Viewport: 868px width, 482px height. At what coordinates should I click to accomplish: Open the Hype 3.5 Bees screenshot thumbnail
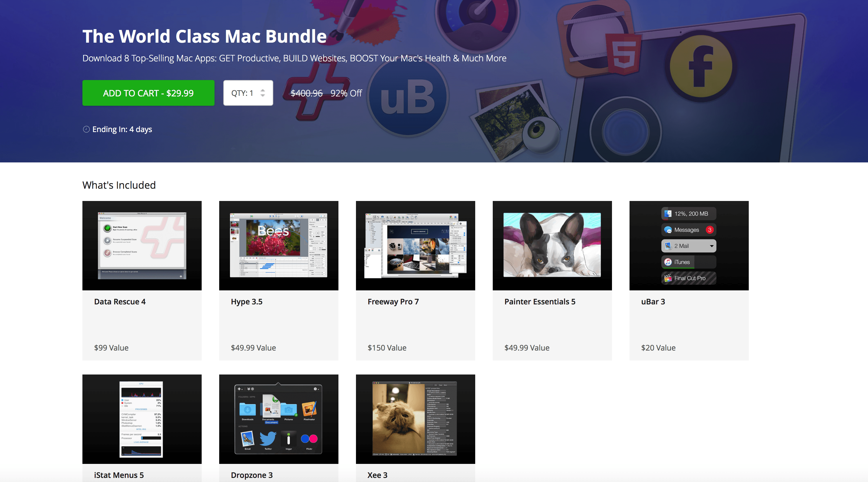click(x=279, y=246)
